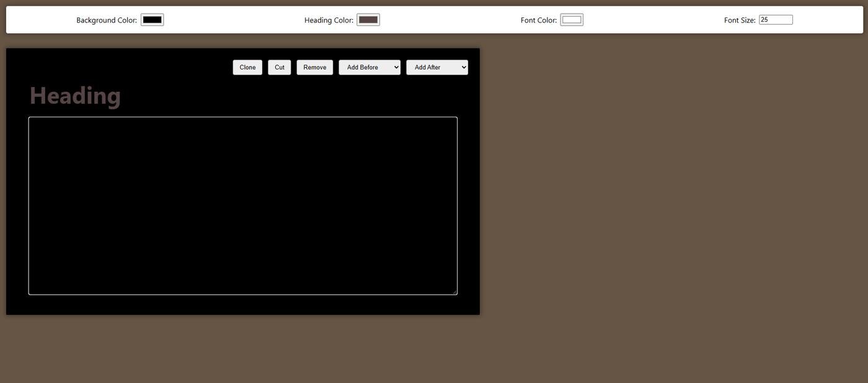Click the Font Size number field
This screenshot has width=868, height=383.
[x=775, y=20]
